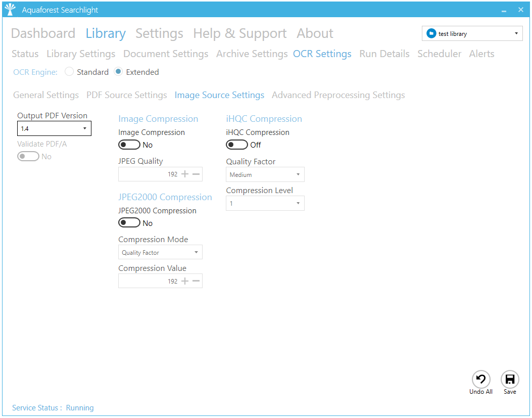Select the Standard OCR engine option

(70, 72)
